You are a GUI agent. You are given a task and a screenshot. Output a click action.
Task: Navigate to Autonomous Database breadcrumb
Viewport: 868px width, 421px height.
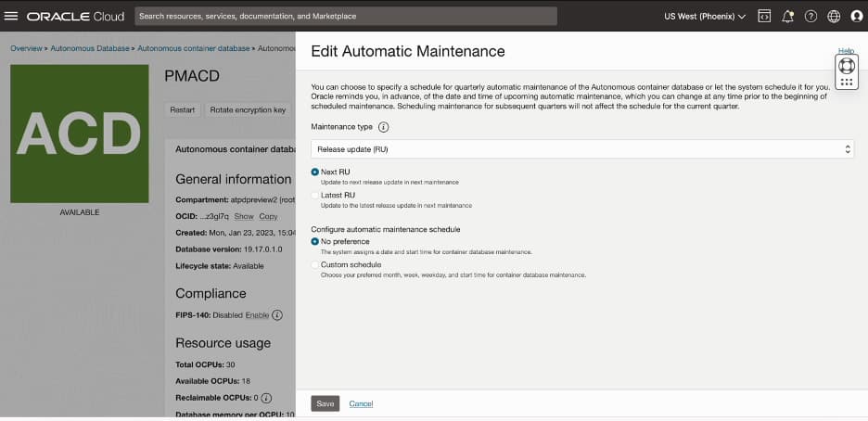click(x=90, y=48)
